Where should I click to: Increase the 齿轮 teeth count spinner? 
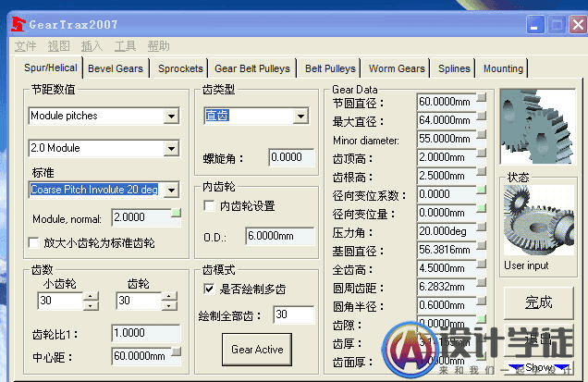[x=169, y=297]
